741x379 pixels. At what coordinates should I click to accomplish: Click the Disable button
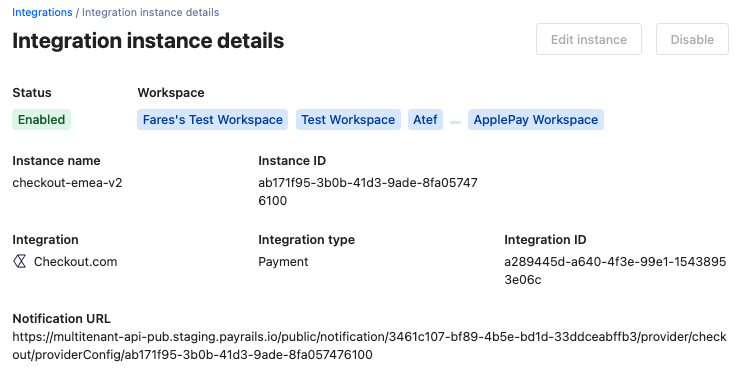click(x=692, y=39)
